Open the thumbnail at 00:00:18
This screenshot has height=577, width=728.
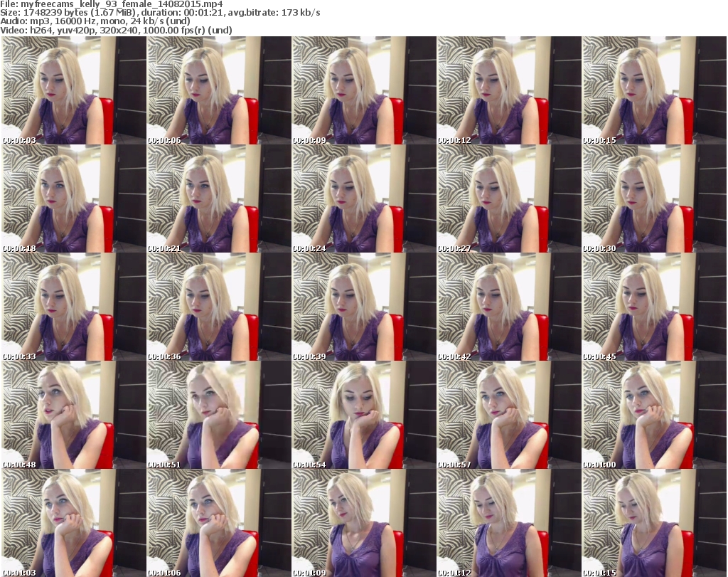(74, 198)
